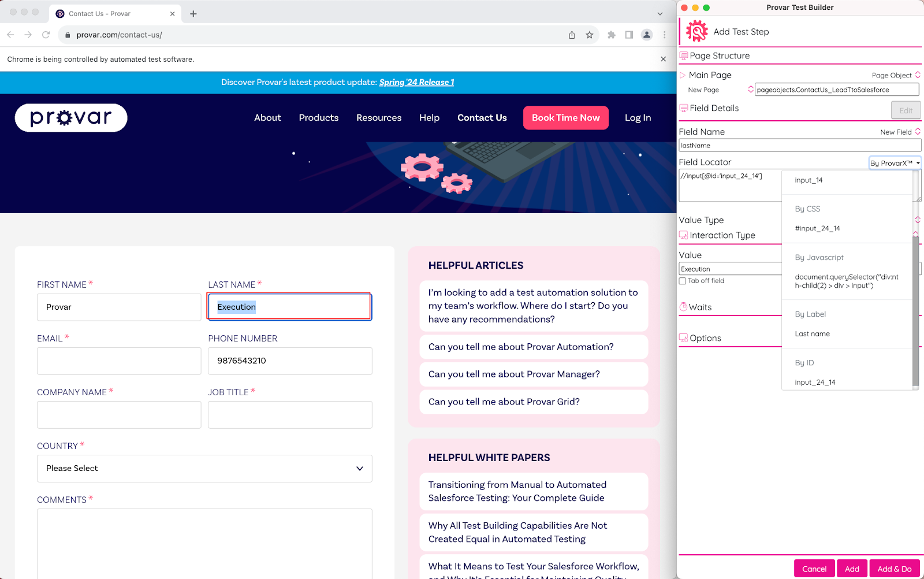
Task: Click the Job Title field
Action: coord(290,415)
